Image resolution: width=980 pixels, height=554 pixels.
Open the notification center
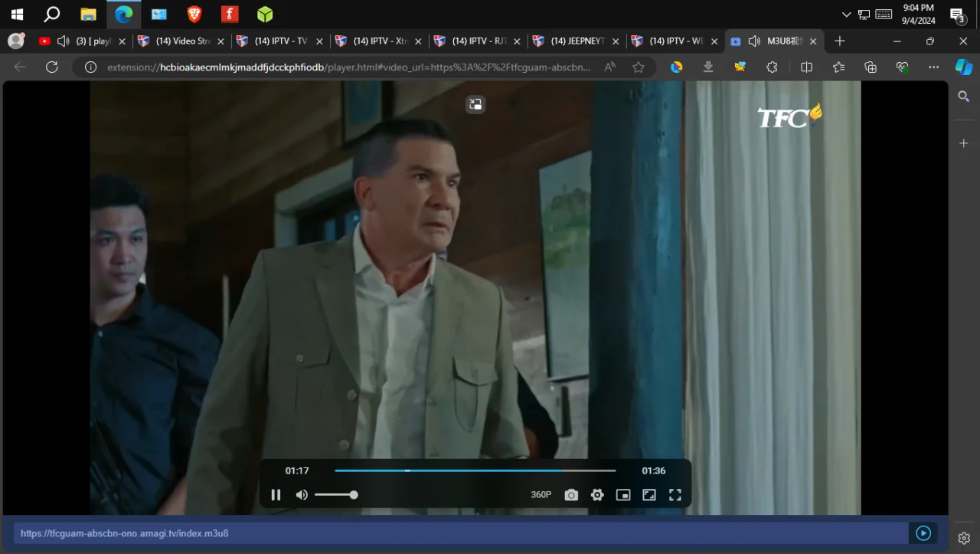coord(957,15)
